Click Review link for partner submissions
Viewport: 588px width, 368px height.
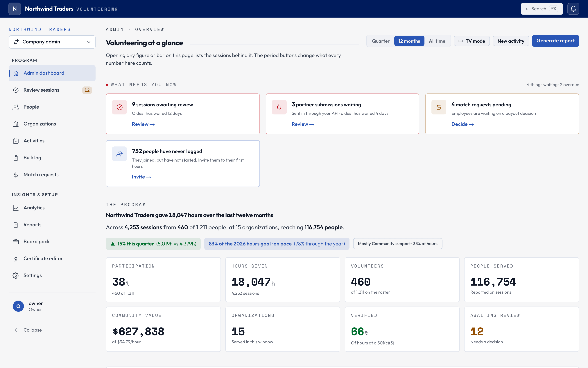pos(303,124)
